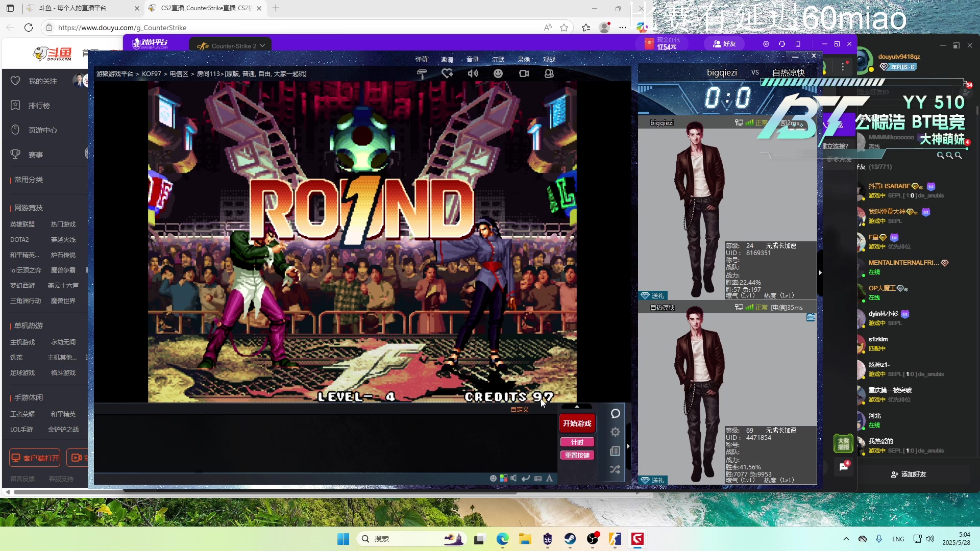980x551 pixels.
Task: Click 送礼 under bigqiezi player
Action: 653,296
